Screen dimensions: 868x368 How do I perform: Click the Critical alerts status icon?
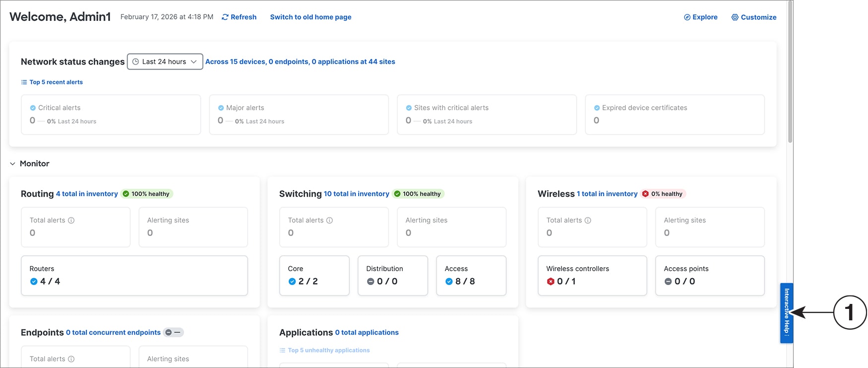pyautogui.click(x=33, y=108)
